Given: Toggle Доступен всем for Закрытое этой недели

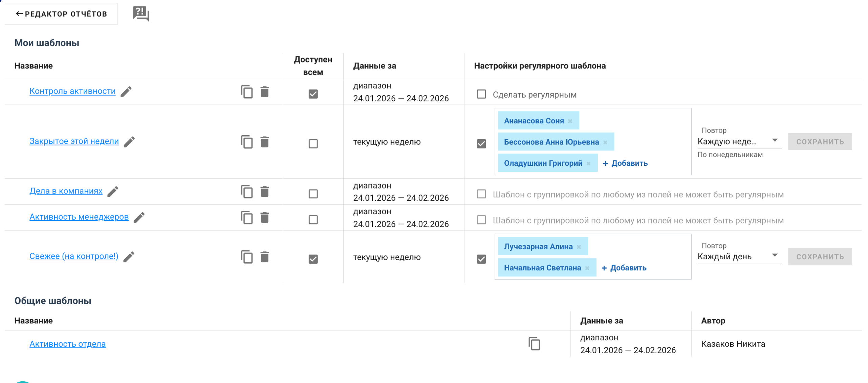Looking at the screenshot, I should (313, 144).
